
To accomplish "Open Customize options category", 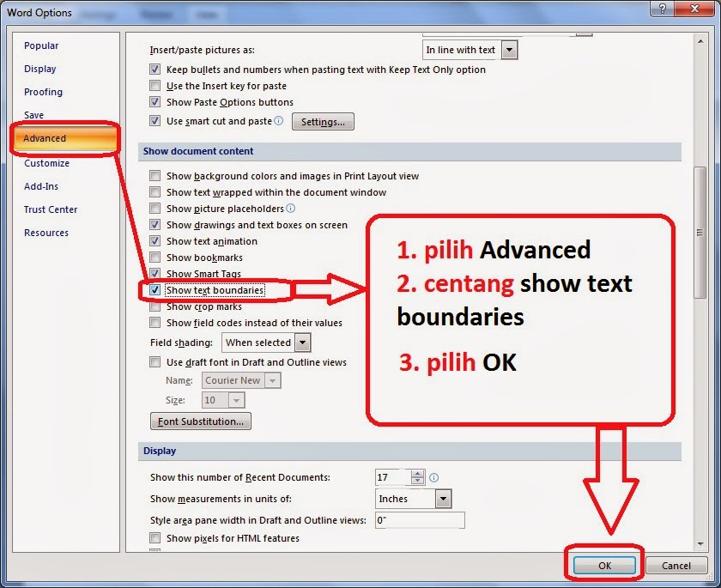I will pos(47,163).
